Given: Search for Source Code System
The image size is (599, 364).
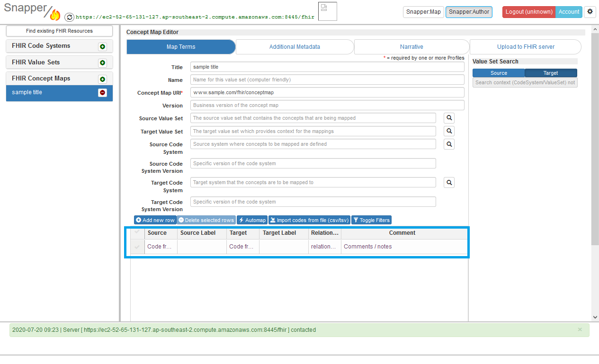Looking at the screenshot, I should pyautogui.click(x=449, y=144).
